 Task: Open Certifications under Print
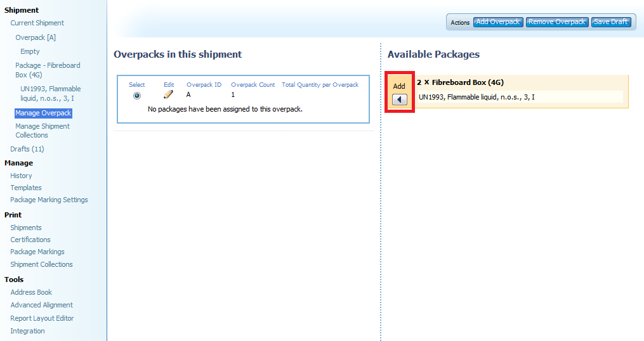pos(30,240)
